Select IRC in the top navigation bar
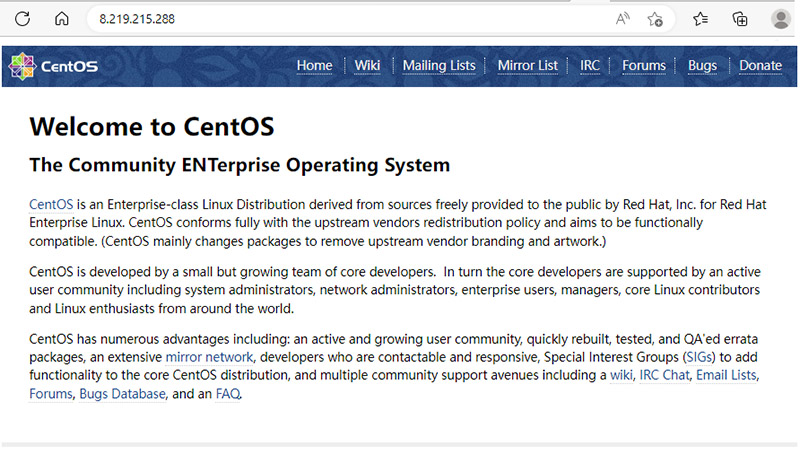Viewport: 800px width, 463px height. (590, 66)
